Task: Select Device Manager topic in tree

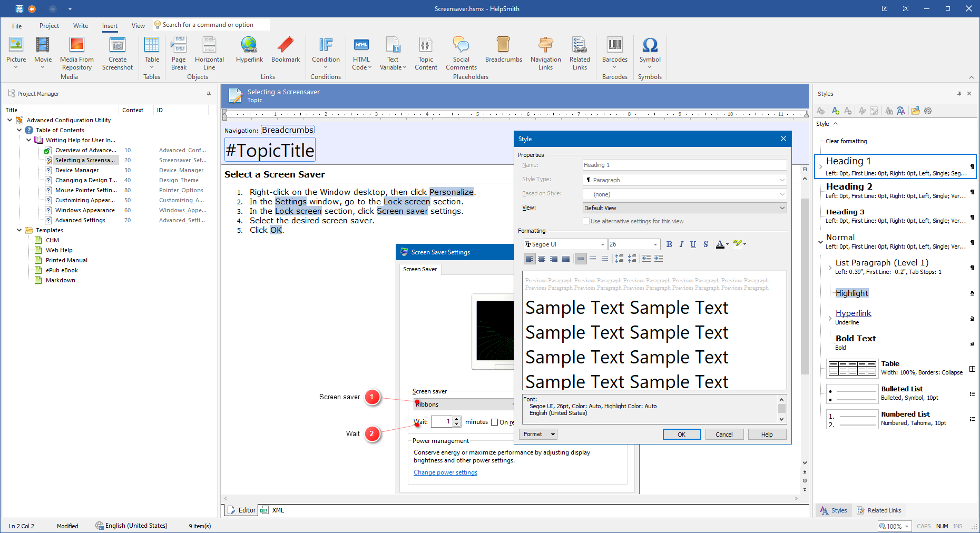Action: [x=77, y=170]
